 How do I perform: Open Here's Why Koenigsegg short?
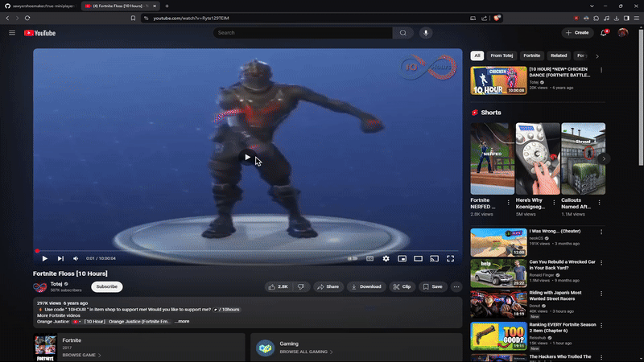(x=538, y=158)
